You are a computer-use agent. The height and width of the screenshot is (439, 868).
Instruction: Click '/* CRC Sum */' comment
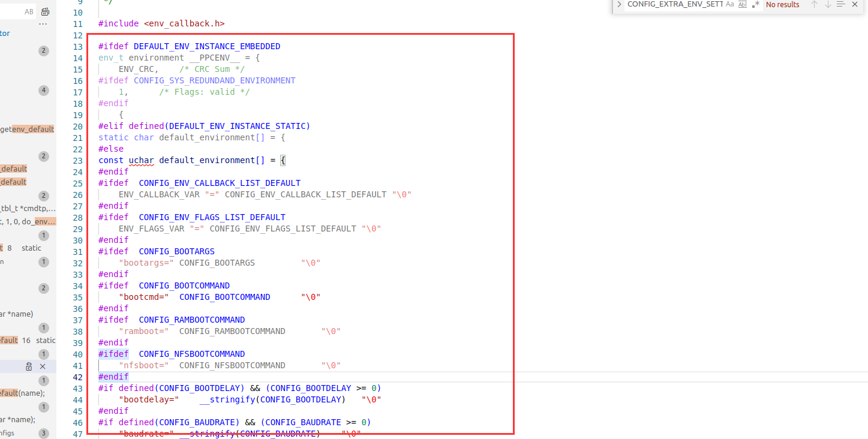pyautogui.click(x=212, y=70)
